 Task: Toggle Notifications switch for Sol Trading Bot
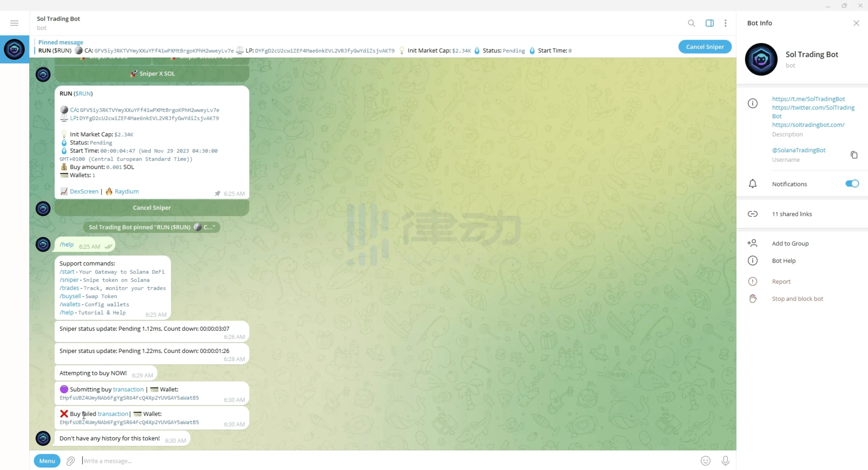tap(851, 183)
